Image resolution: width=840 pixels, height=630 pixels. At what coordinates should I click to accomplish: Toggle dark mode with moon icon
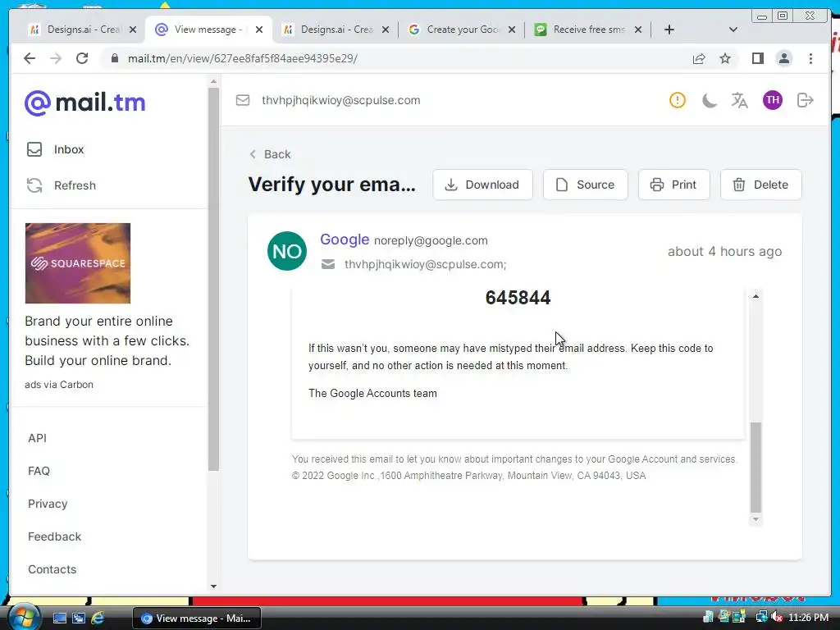point(710,100)
